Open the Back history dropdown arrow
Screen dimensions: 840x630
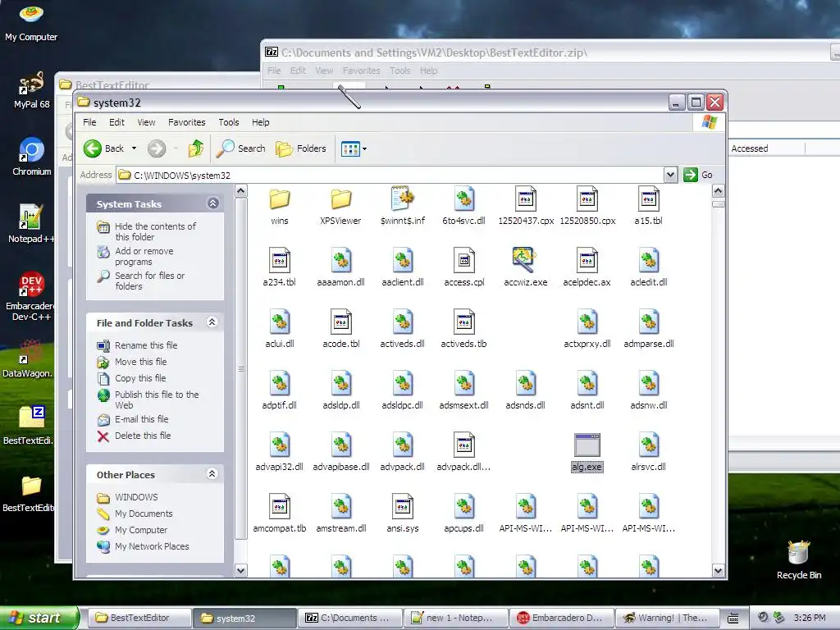(x=134, y=148)
